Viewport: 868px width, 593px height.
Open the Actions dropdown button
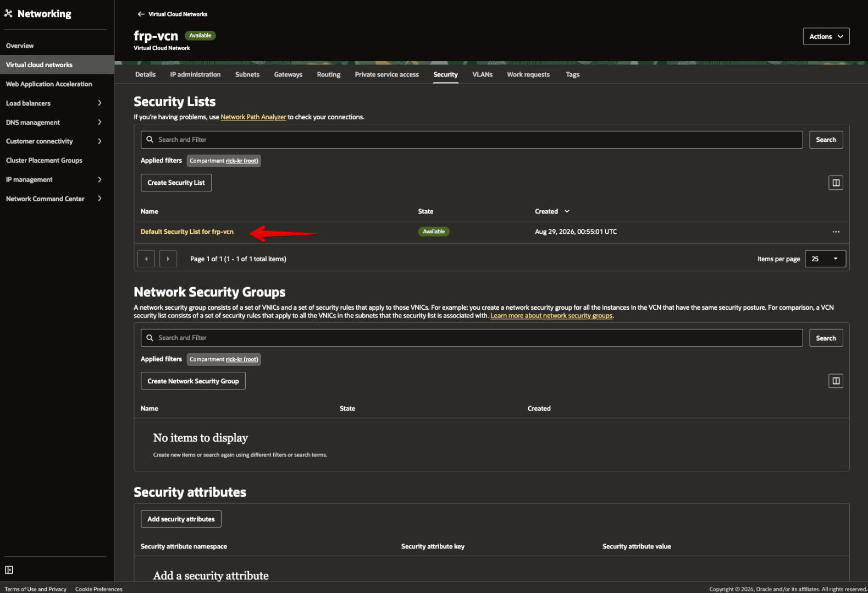(x=826, y=36)
